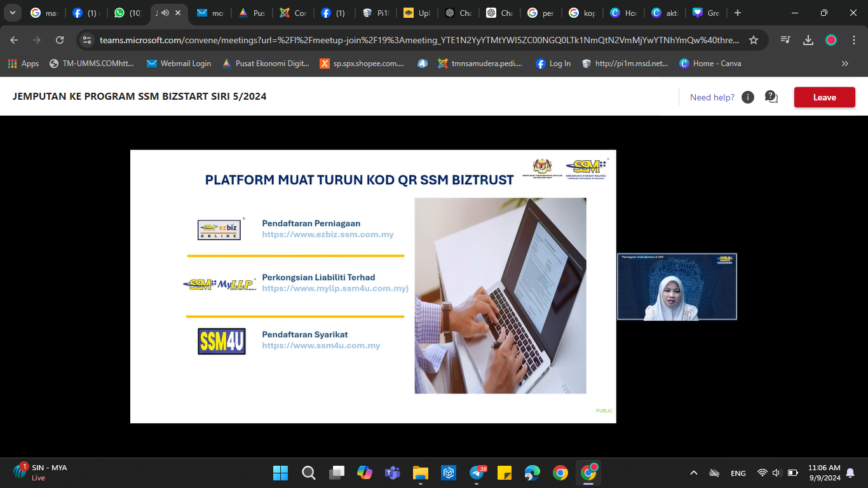Open the Need help? link

712,97
